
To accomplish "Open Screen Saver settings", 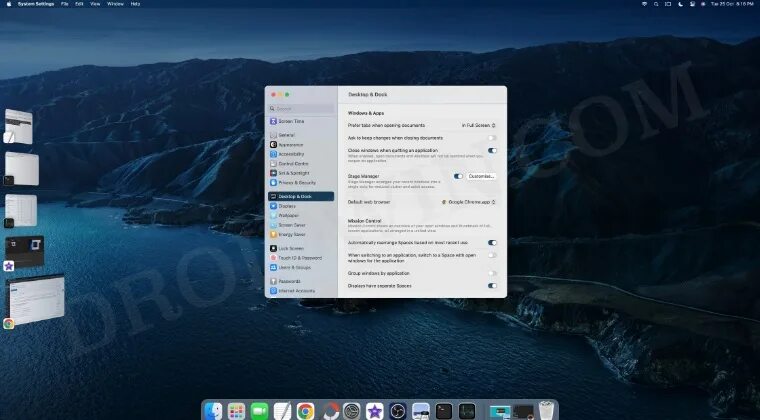I will pos(301,225).
